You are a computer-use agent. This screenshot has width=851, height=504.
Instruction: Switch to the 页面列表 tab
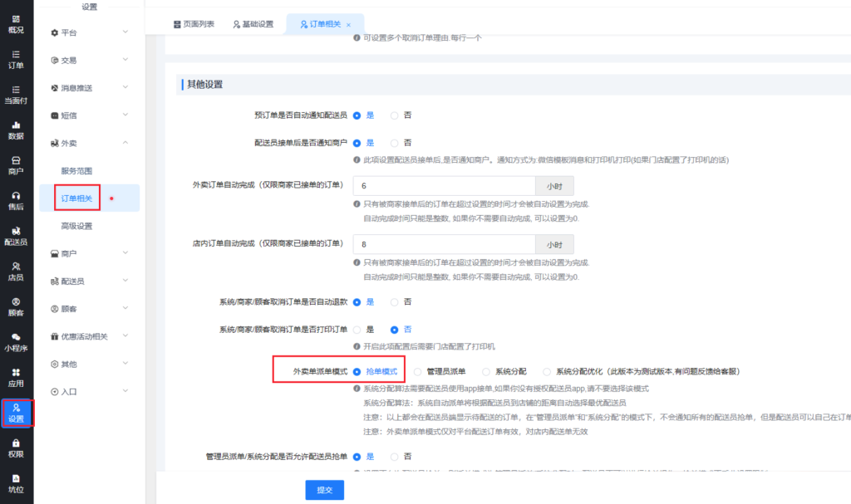(x=194, y=24)
